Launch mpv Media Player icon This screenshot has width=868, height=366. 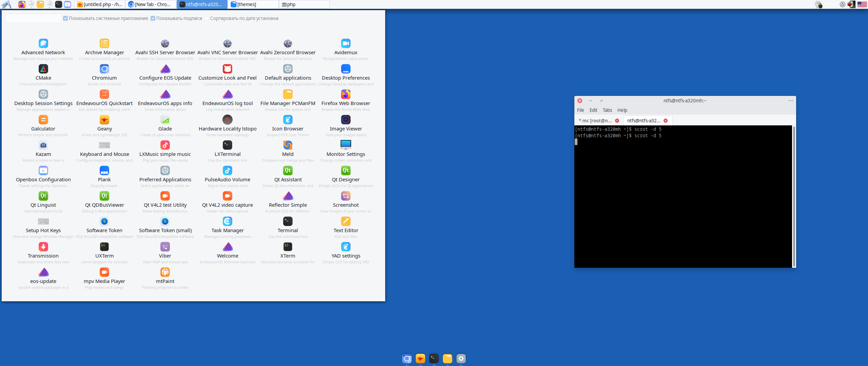point(104,272)
